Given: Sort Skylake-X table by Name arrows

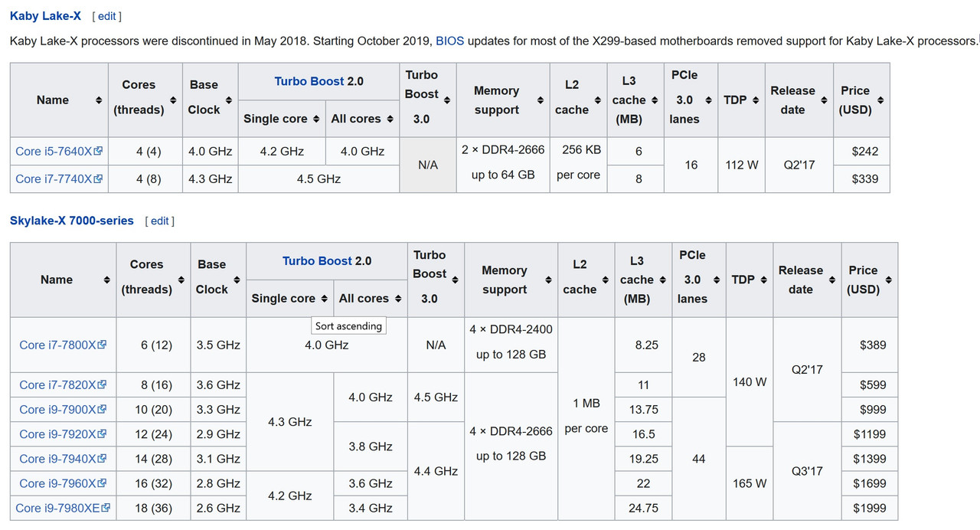Looking at the screenshot, I should (x=106, y=280).
